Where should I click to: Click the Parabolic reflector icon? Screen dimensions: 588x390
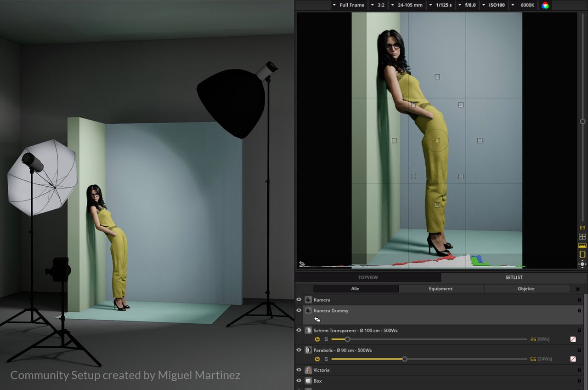pos(309,350)
